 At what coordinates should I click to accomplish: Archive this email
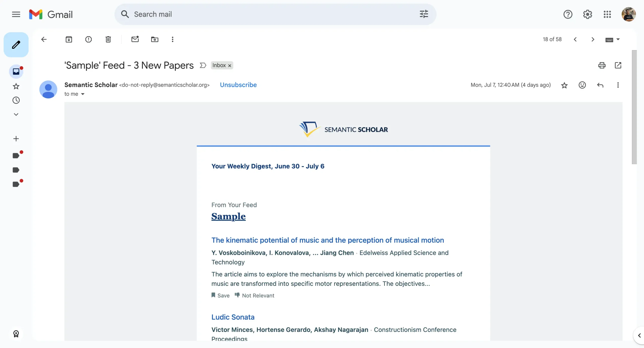tap(69, 39)
